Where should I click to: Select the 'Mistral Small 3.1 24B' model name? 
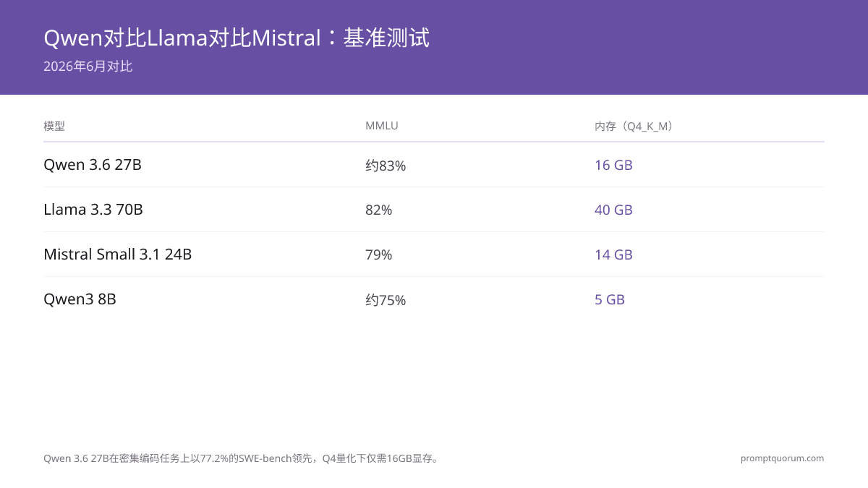pos(118,254)
